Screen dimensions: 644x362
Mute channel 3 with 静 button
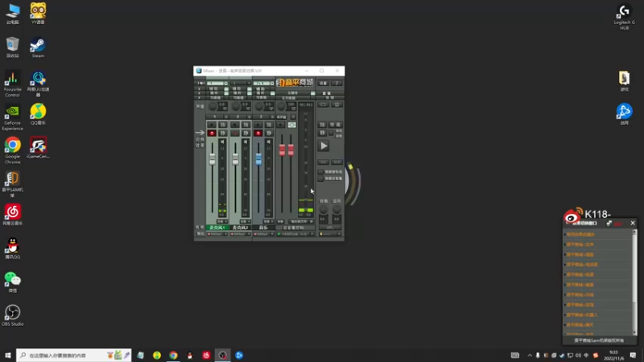coord(269,133)
